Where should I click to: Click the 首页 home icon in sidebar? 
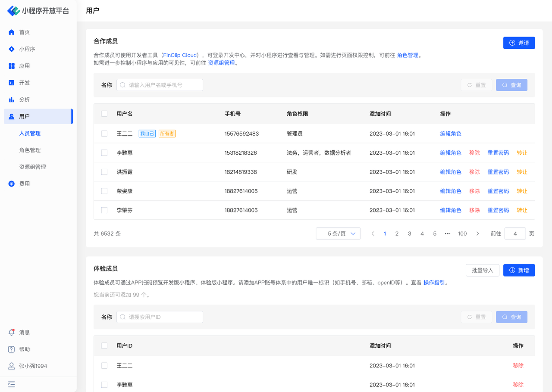[12, 32]
